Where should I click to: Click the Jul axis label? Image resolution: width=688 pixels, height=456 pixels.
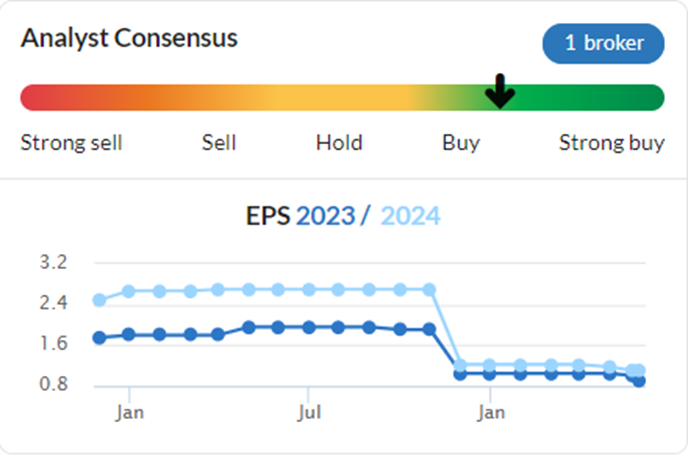tap(309, 413)
